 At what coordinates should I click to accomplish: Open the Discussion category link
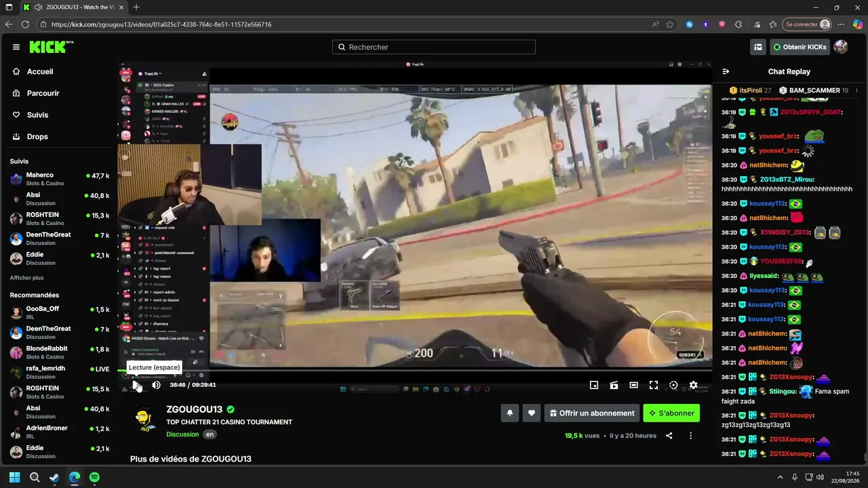pos(182,434)
